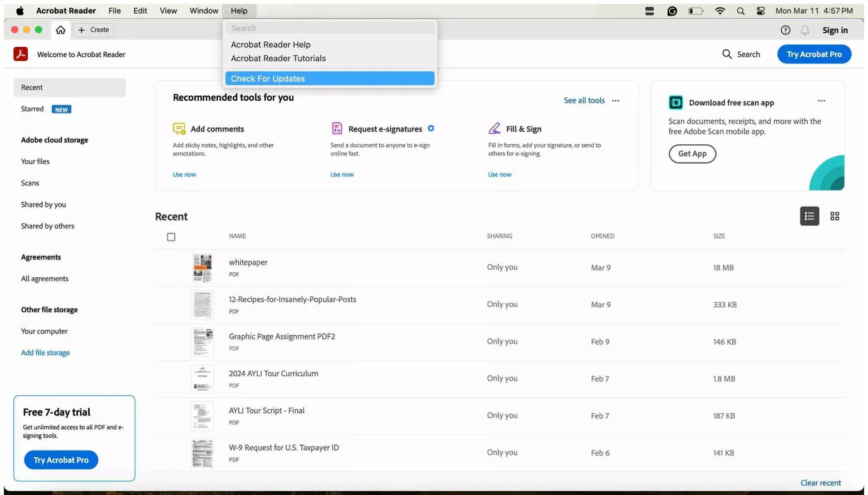Open Control Center in menu bar
Viewport: 868px width, 495px height.
tap(761, 11)
